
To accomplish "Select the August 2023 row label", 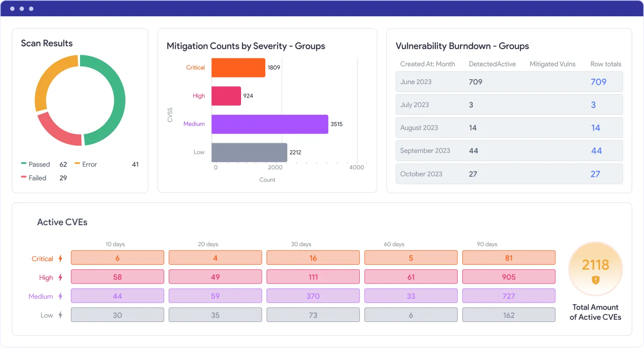I will coord(419,128).
